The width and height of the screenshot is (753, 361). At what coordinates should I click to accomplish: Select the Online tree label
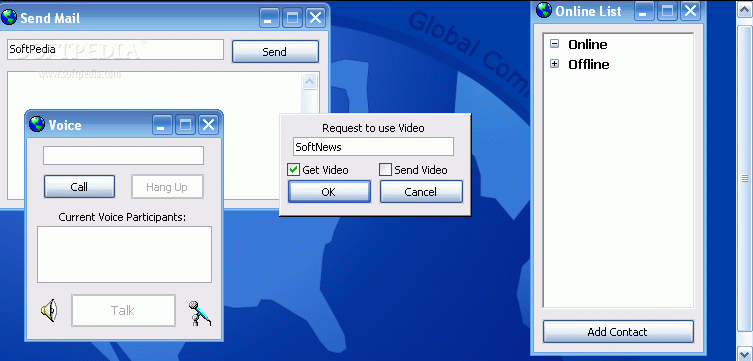588,44
